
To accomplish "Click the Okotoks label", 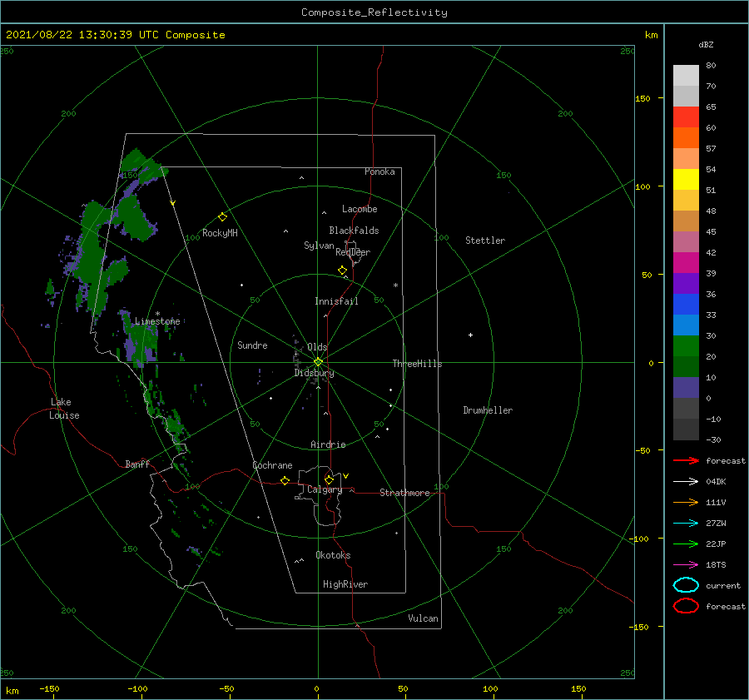I will coord(333,555).
